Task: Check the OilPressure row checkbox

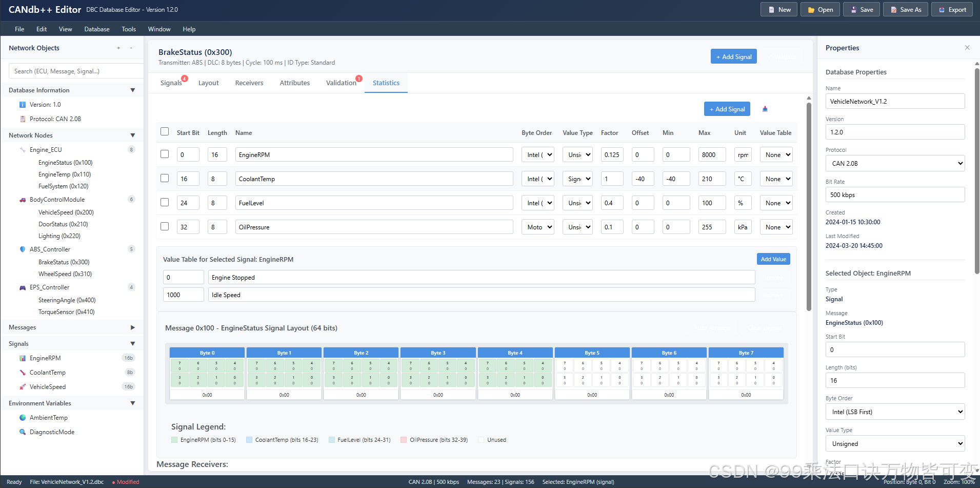Action: pyautogui.click(x=165, y=226)
